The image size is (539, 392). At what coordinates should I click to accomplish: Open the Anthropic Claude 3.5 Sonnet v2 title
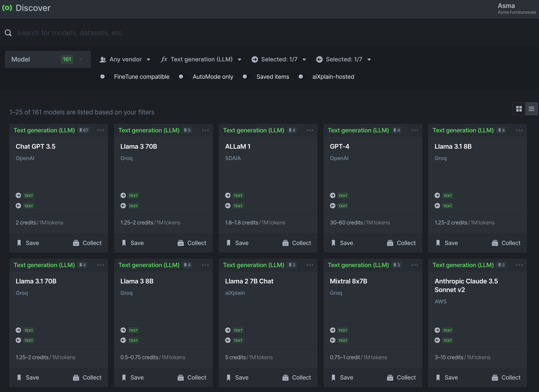(x=466, y=285)
